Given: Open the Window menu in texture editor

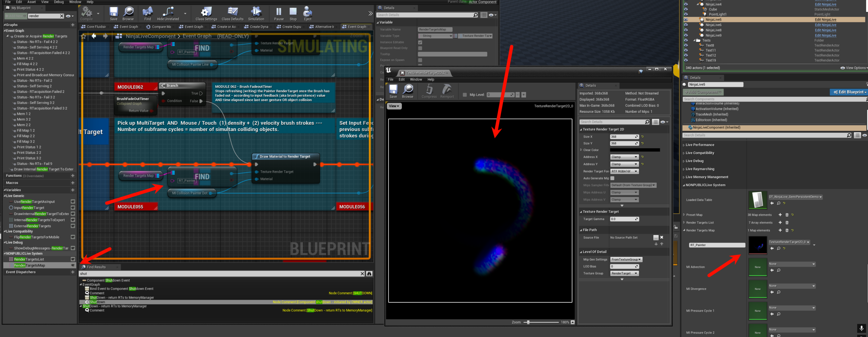Looking at the screenshot, I should (x=416, y=80).
